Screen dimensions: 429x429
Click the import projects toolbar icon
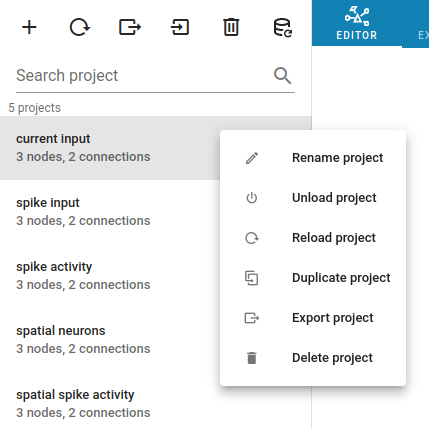180,27
